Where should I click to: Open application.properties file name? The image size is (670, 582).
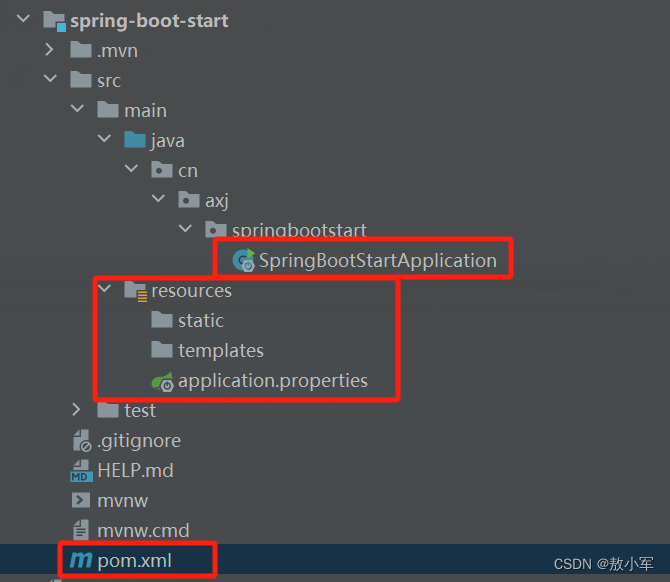point(273,381)
